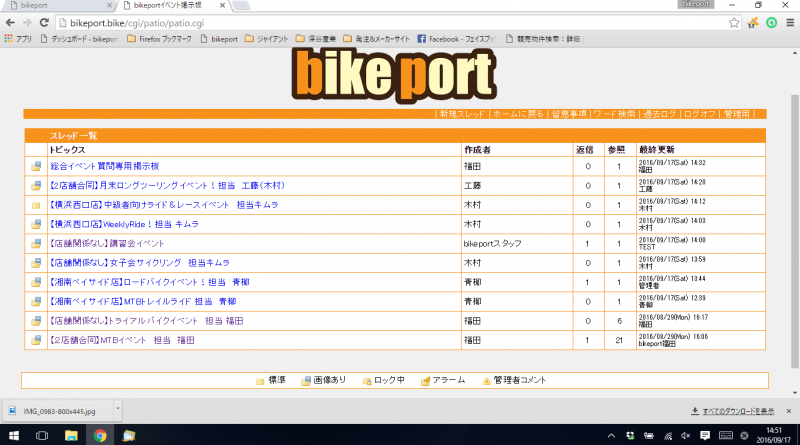This screenshot has width=800, height=445.
Task: Open Firefox ブックマーク folder in bookmarks bar
Action: (159, 39)
